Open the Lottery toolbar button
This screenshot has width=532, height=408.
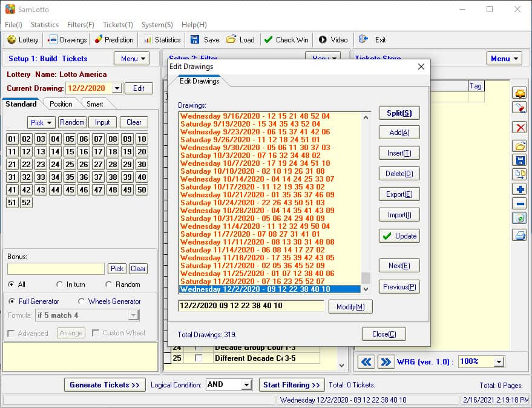(x=23, y=40)
